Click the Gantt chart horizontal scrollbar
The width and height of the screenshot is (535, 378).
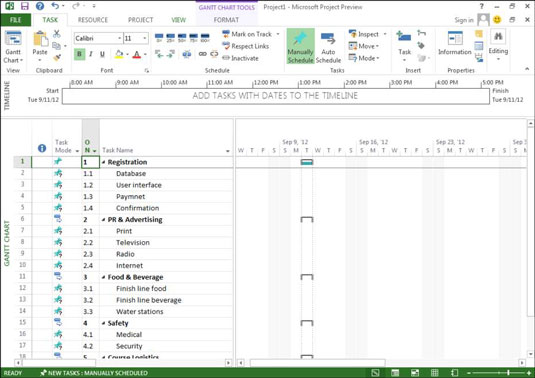pos(317,363)
